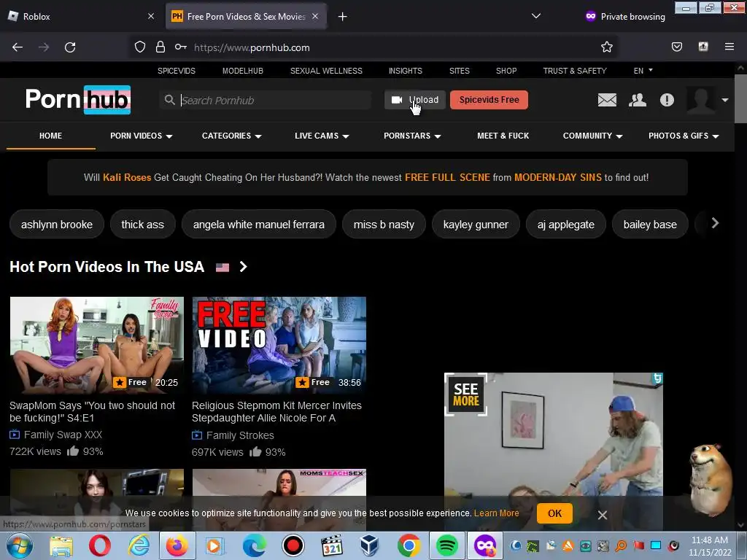Go back to the previous page
This screenshot has width=747, height=560.
pos(18,47)
